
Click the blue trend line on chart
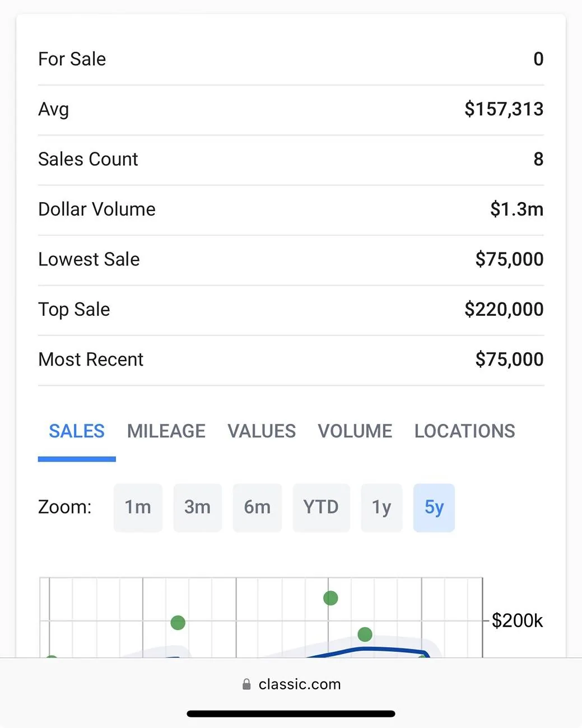(x=364, y=650)
